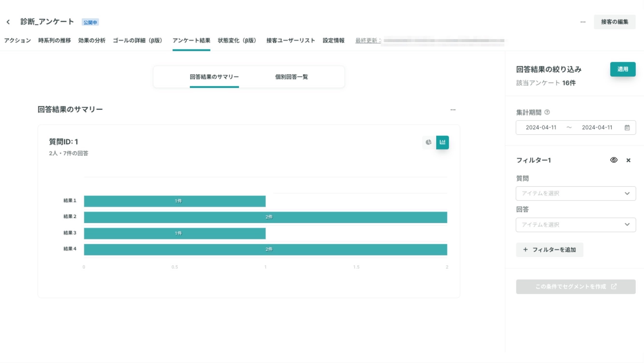Click the 接客の編集 button
This screenshot has height=363, width=644.
click(615, 22)
